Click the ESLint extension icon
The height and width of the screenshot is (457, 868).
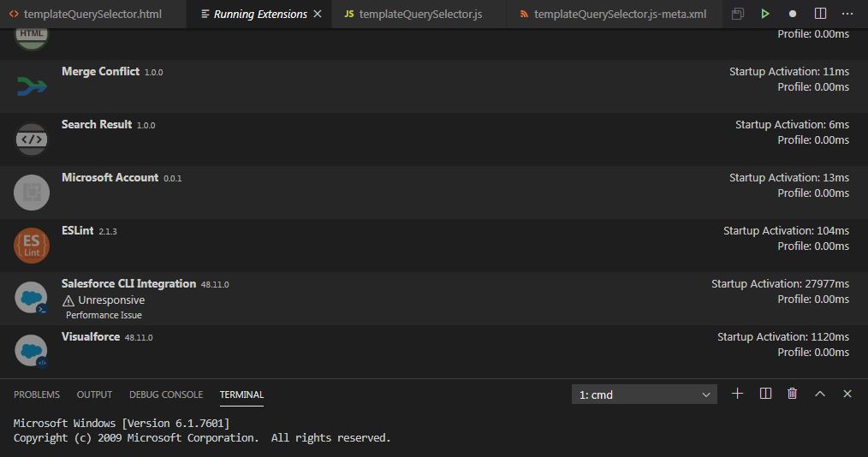pos(32,245)
